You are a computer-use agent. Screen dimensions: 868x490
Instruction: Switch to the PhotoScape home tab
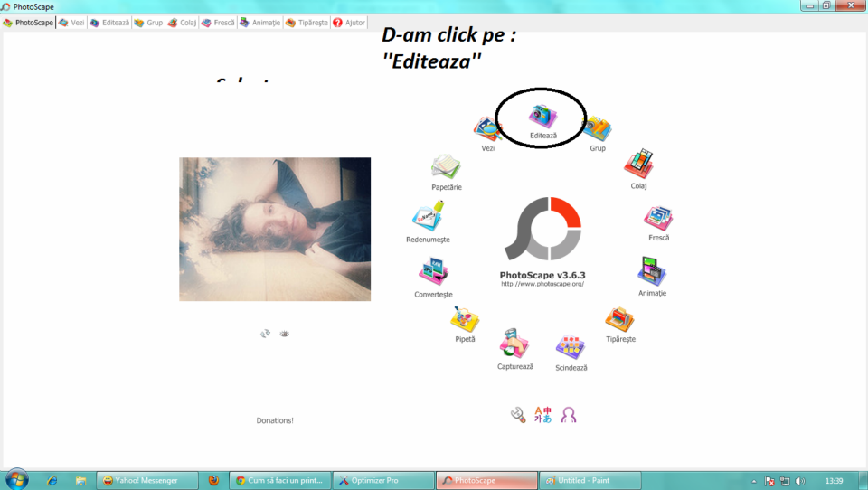[x=28, y=23]
